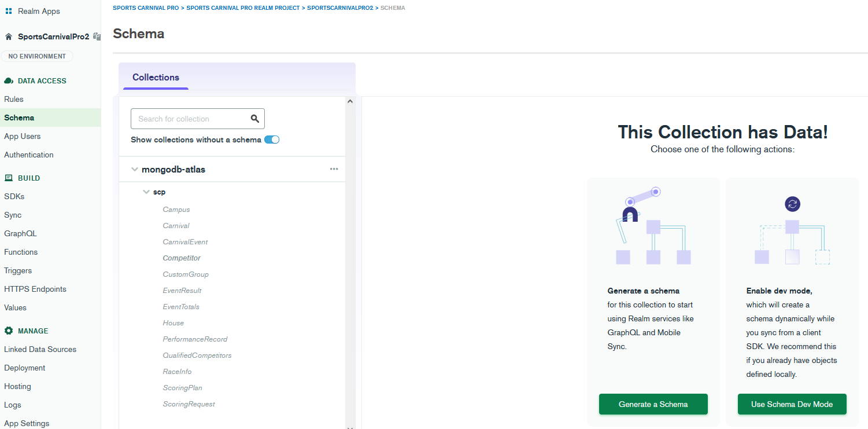
Task: Open Rules in the sidebar
Action: point(14,100)
